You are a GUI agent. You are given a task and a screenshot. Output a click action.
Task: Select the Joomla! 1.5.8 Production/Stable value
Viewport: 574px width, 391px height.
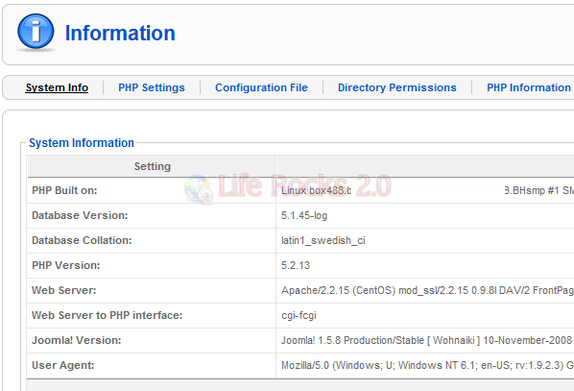point(426,340)
